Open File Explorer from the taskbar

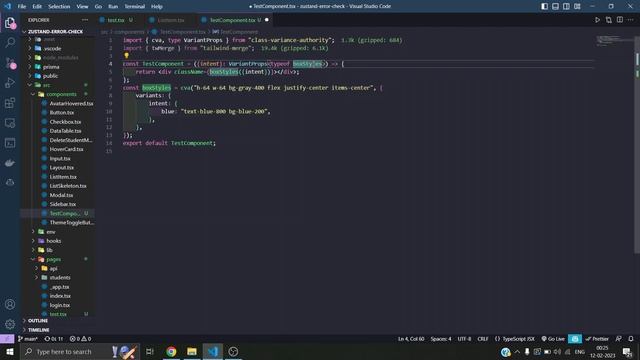click(192, 351)
